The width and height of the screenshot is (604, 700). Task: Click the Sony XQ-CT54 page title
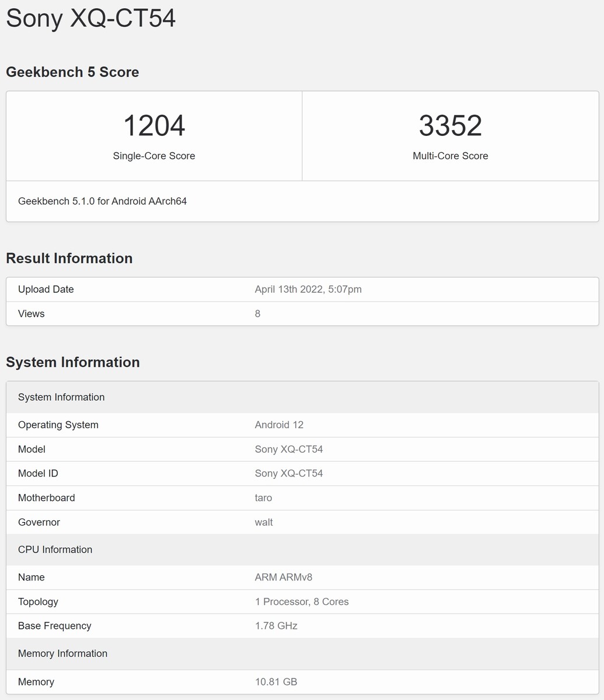tap(90, 18)
